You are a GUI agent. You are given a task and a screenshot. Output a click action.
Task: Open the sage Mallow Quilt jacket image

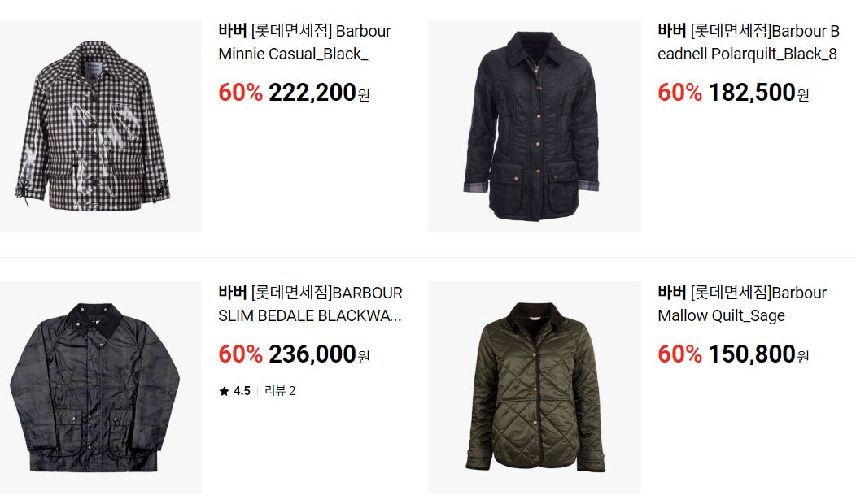point(535,388)
